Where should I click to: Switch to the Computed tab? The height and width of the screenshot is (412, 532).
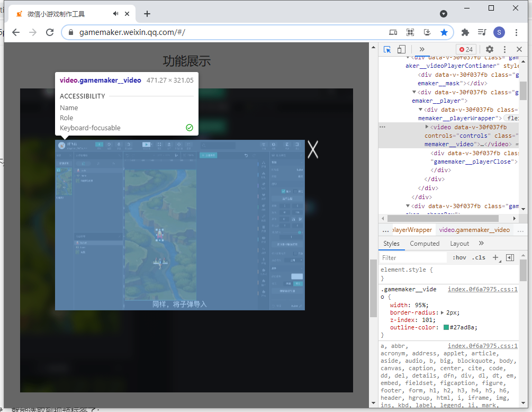(425, 244)
